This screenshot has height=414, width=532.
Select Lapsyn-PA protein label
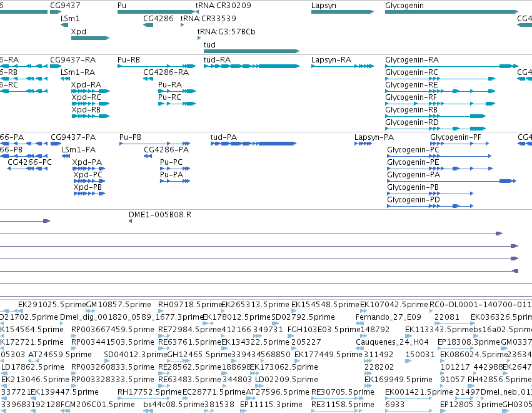(374, 137)
